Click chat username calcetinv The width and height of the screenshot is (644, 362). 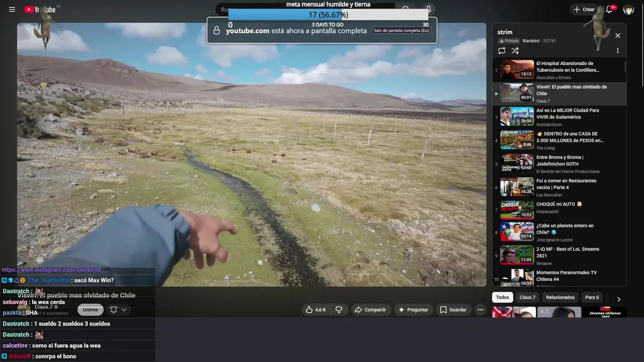(15, 345)
